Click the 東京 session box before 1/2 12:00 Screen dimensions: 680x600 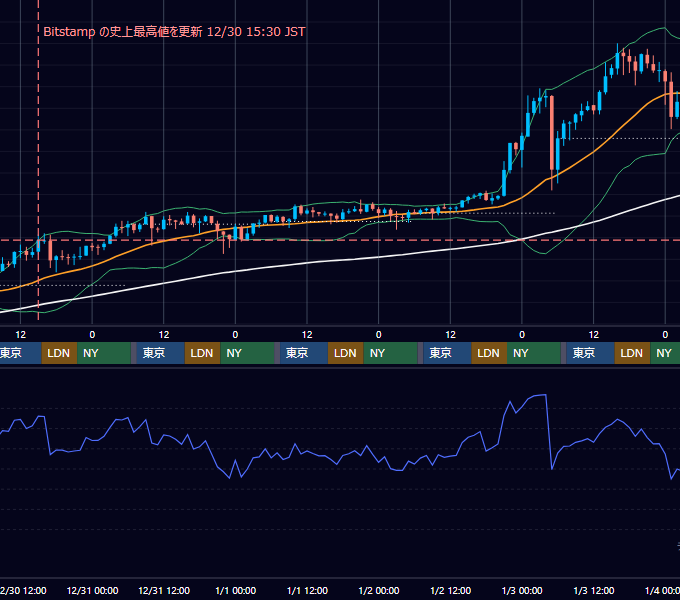point(447,353)
